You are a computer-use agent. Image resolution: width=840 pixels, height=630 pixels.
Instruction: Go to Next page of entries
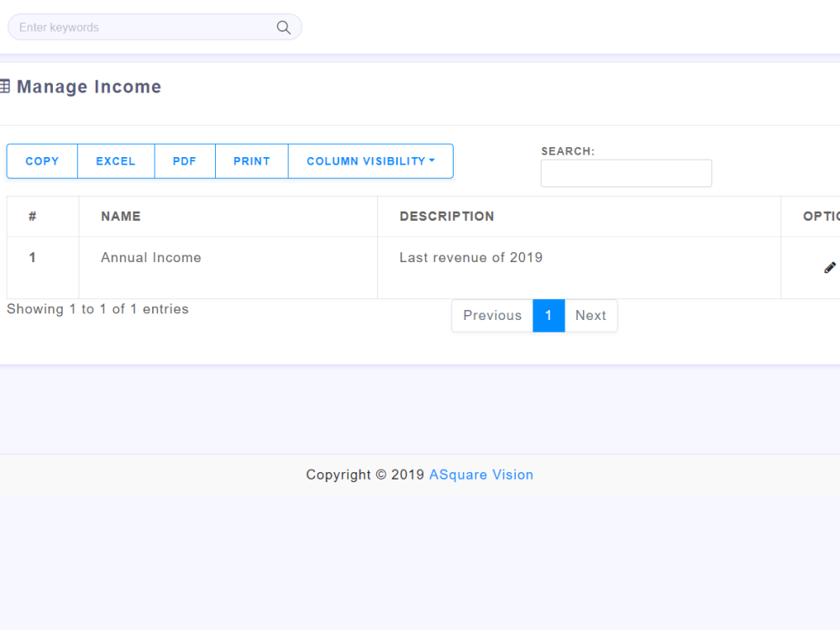point(591,316)
